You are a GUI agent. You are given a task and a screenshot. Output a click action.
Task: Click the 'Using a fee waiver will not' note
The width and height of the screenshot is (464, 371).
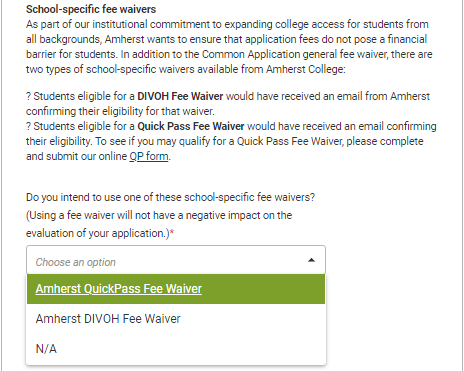(x=159, y=215)
